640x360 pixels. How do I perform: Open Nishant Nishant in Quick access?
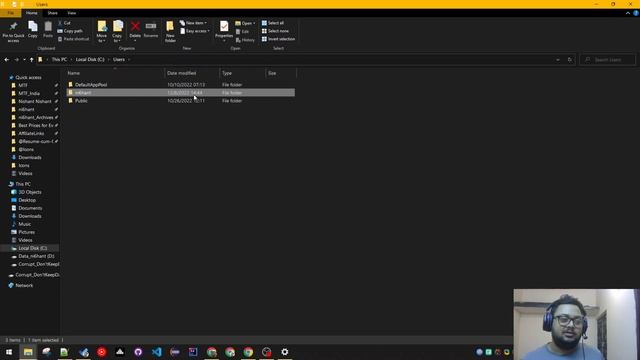pos(35,101)
